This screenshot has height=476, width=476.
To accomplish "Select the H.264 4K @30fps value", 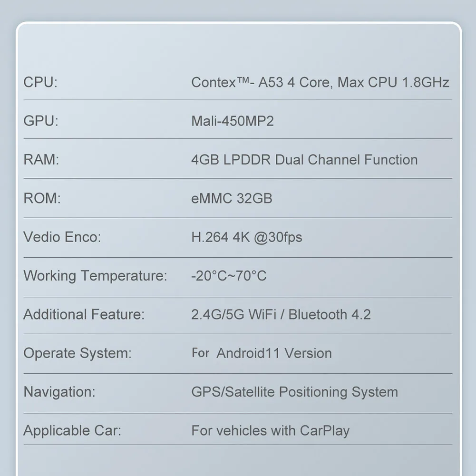I will click(x=246, y=237).
